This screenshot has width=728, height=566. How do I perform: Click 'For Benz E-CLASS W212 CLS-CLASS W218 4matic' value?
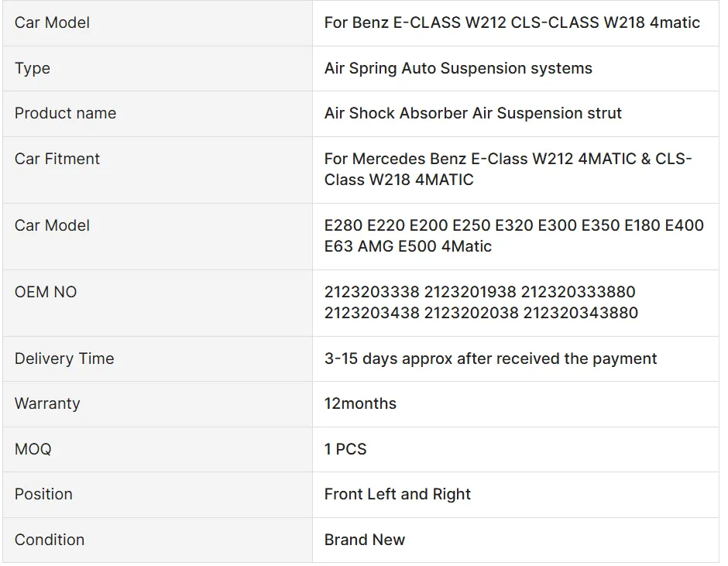[512, 22]
